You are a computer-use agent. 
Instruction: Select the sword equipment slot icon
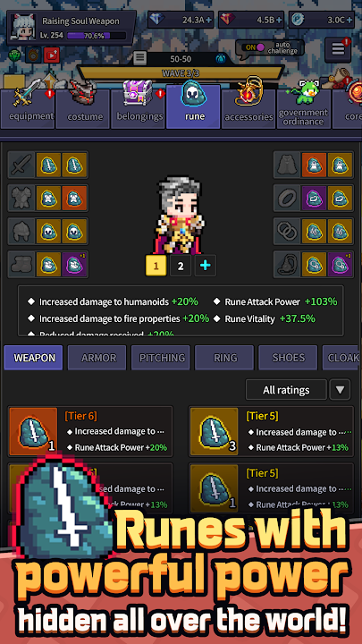click(21, 165)
